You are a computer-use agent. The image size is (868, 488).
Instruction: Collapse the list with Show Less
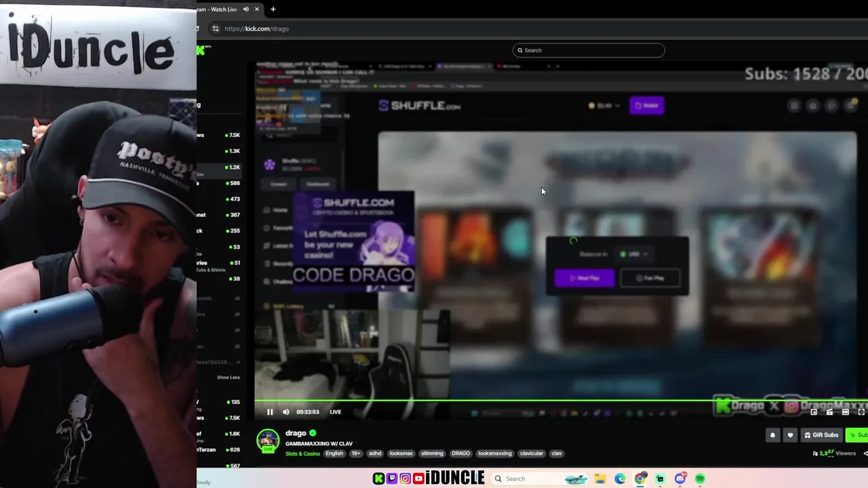pos(229,378)
